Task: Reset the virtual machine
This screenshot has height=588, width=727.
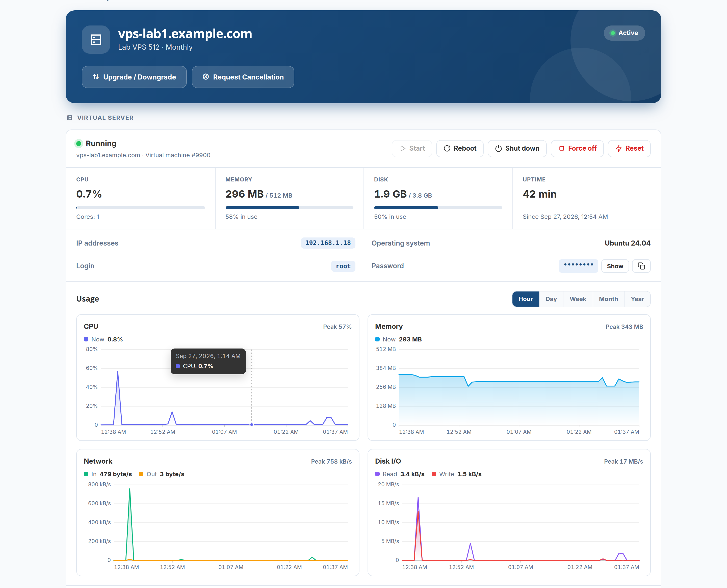Action: pos(629,148)
